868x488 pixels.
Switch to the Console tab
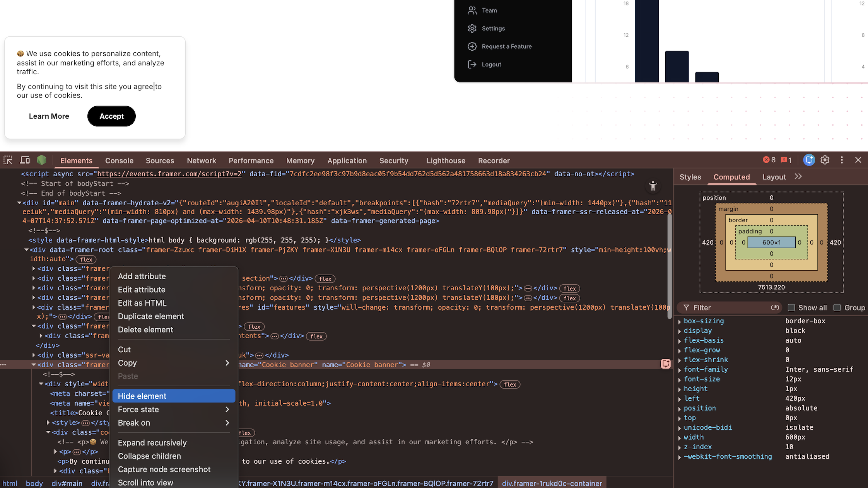pyautogui.click(x=119, y=160)
